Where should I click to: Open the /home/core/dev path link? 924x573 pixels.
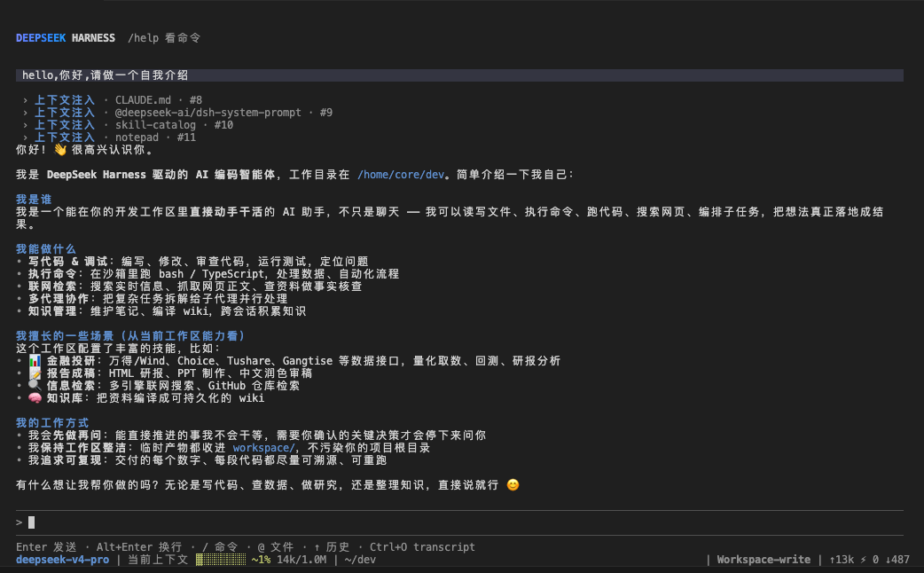pyautogui.click(x=401, y=175)
